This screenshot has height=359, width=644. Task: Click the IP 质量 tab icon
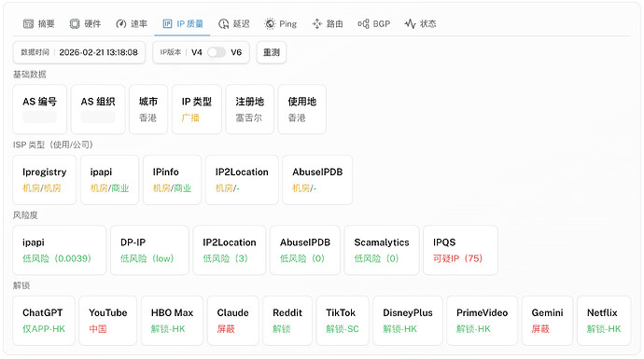(167, 24)
